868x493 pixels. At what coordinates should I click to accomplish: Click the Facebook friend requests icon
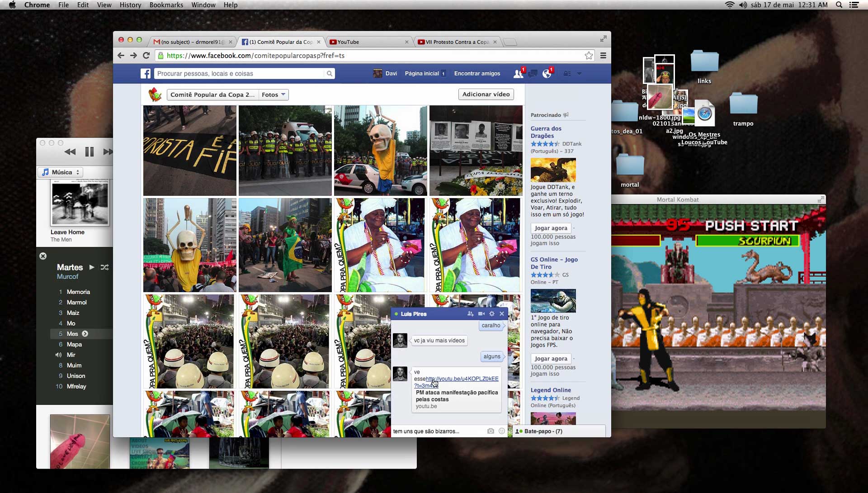point(518,74)
